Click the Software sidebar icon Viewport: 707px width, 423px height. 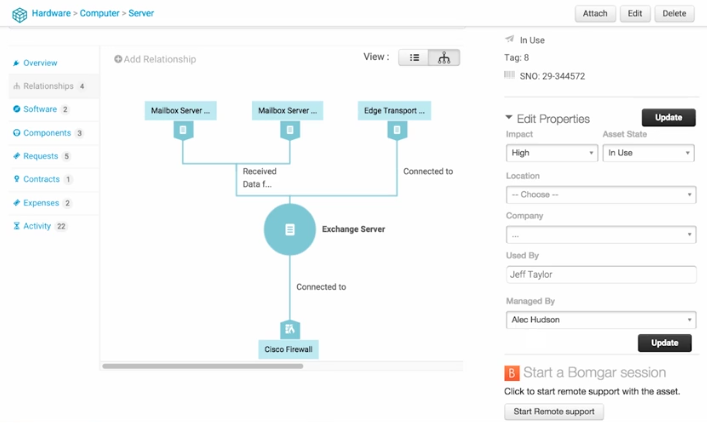coord(17,109)
